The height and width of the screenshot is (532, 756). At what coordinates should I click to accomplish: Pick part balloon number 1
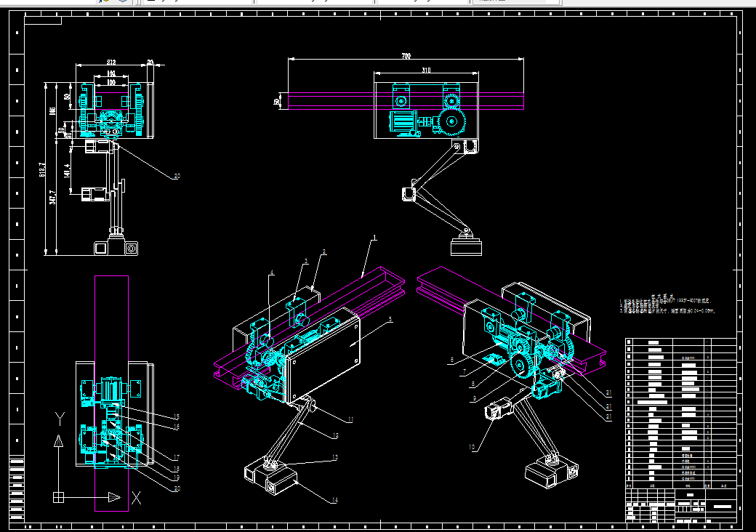374,238
